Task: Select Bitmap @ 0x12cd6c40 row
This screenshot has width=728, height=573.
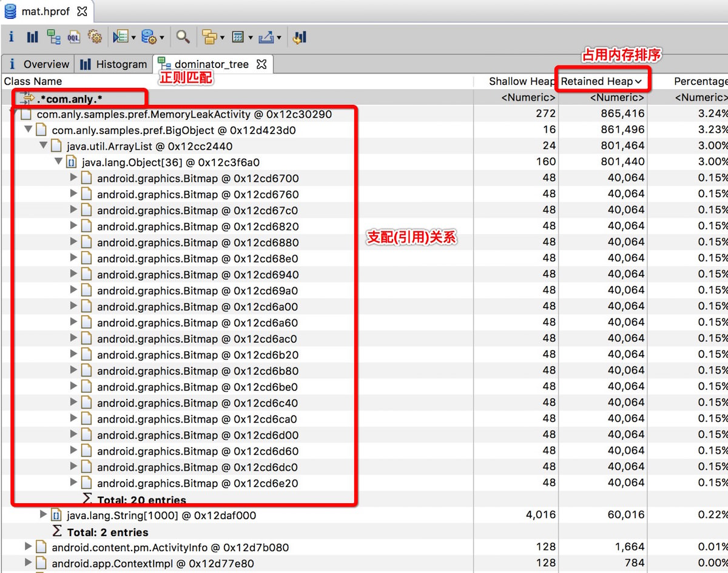Action: pyautogui.click(x=364, y=403)
